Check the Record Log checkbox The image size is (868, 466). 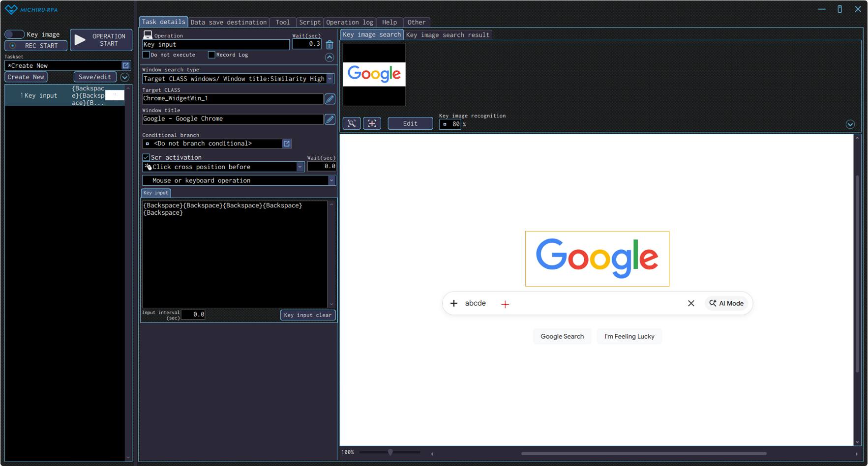click(x=211, y=55)
